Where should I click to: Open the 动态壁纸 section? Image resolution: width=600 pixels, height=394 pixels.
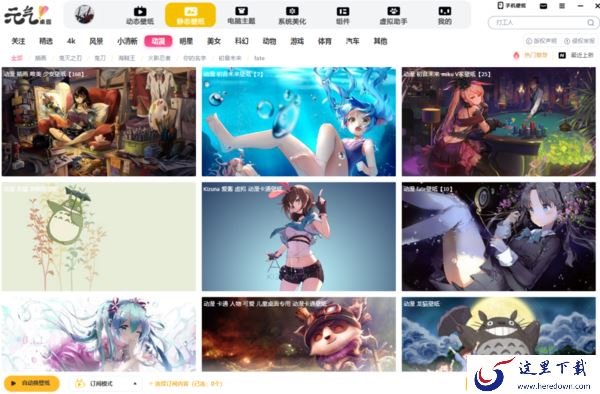140,15
